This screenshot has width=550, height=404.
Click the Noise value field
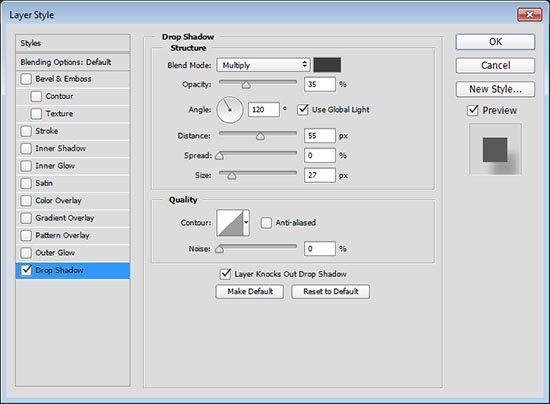point(320,249)
